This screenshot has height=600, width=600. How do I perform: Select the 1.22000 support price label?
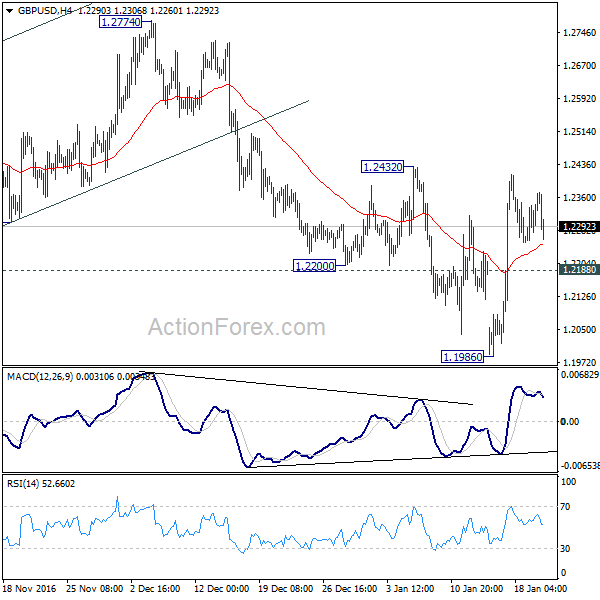[314, 266]
